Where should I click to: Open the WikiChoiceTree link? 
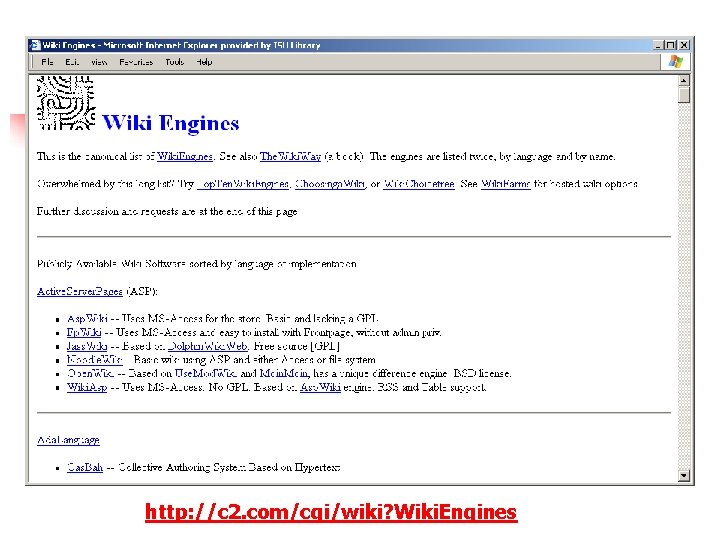pos(419,184)
